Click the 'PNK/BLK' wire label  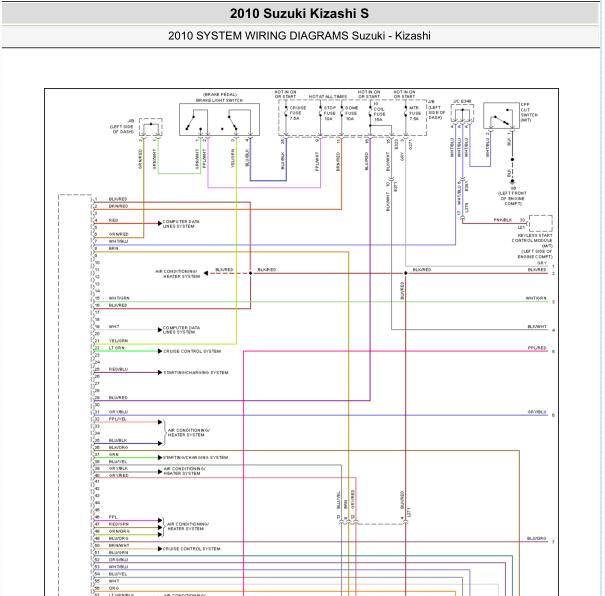point(502,220)
